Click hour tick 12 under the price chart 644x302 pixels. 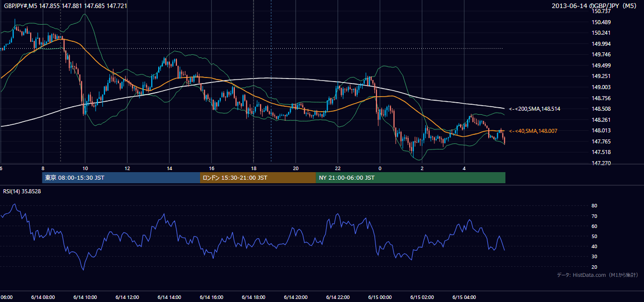click(x=127, y=168)
